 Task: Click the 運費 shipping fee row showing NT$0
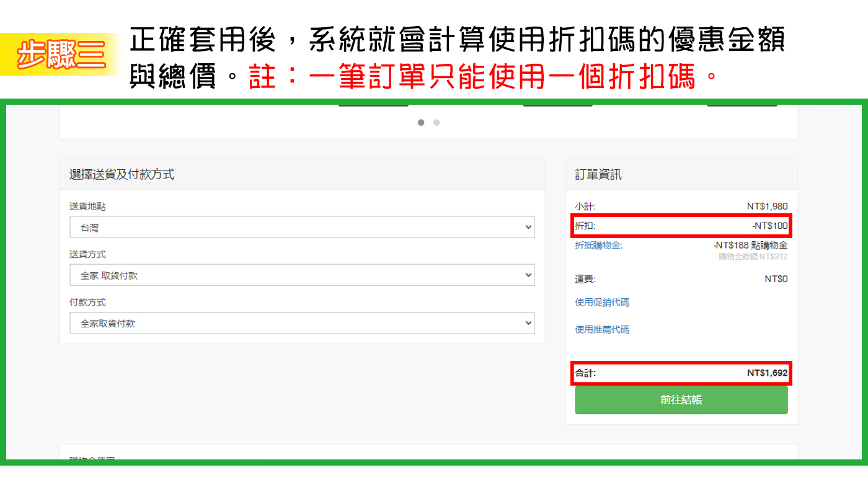[681, 279]
